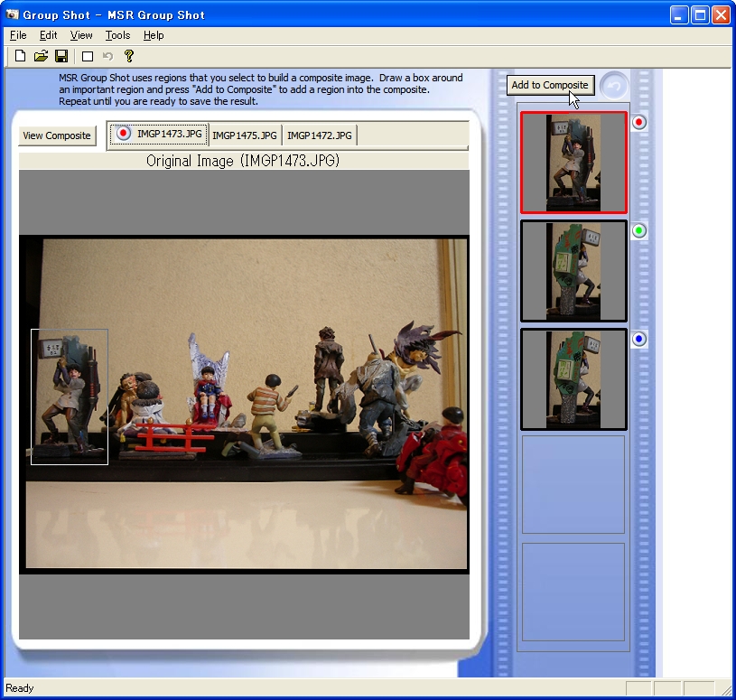The height and width of the screenshot is (700, 736).
Task: Select the rectangle region tool icon
Action: pos(88,57)
